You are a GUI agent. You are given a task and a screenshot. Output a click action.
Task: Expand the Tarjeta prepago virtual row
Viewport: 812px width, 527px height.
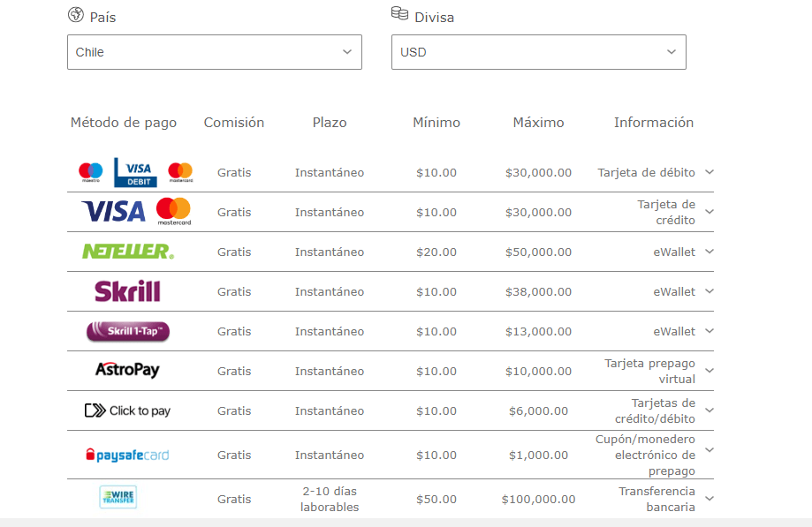click(710, 371)
